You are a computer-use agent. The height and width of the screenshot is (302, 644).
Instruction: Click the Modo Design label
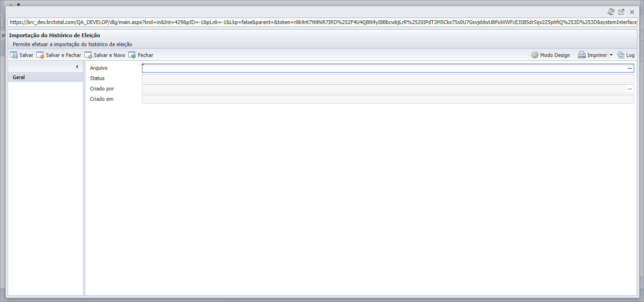tap(555, 55)
